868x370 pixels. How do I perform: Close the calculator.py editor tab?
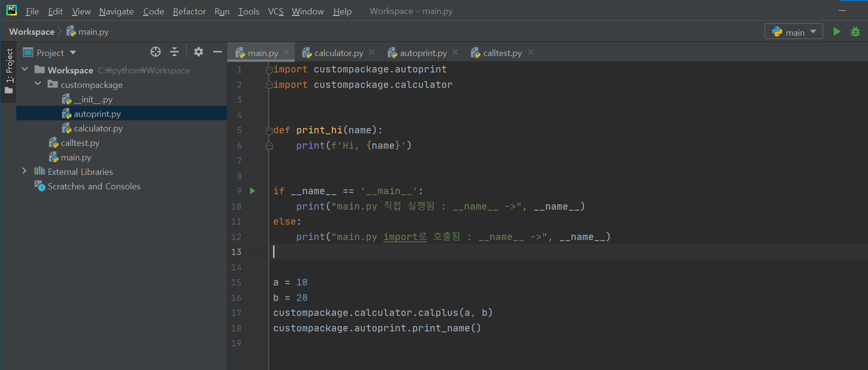(x=372, y=52)
